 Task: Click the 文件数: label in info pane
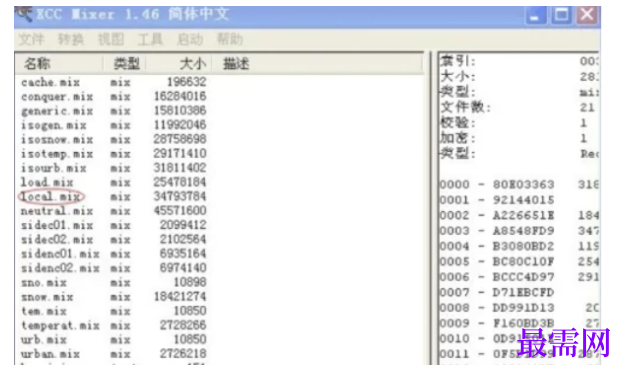(x=465, y=107)
